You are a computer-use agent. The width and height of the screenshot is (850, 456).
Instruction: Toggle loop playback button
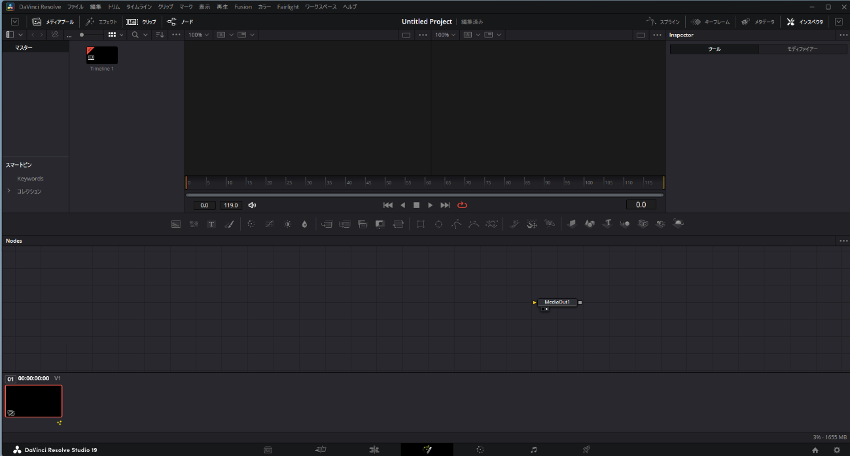click(x=462, y=205)
